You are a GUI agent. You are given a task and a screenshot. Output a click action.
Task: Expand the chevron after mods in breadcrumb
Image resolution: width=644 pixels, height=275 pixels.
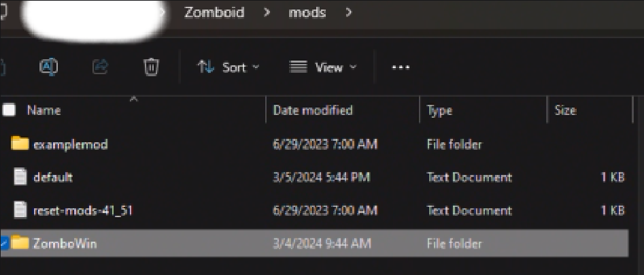[x=349, y=13]
